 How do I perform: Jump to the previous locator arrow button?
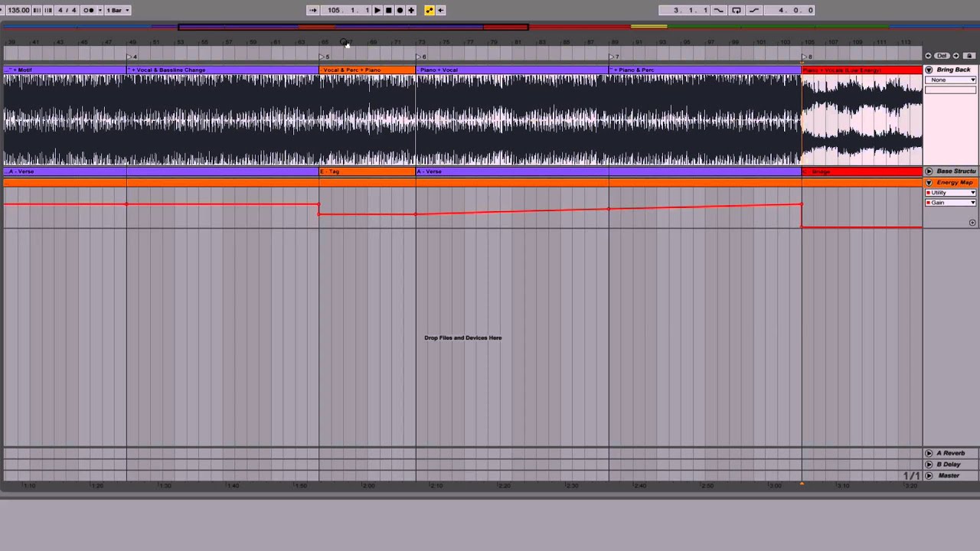[x=928, y=56]
